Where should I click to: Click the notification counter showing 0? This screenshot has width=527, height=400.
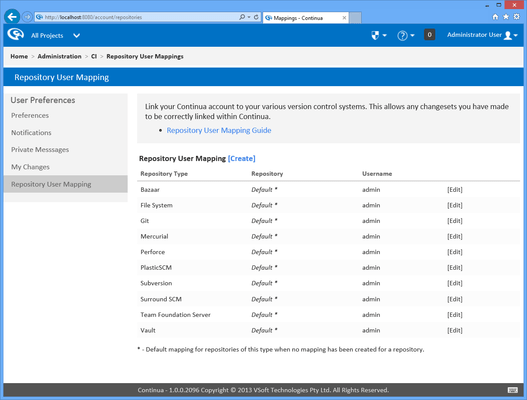[x=429, y=35]
